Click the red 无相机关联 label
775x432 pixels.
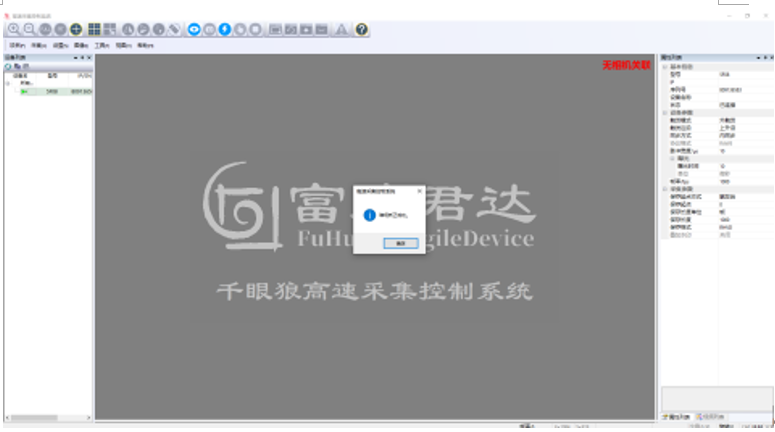[626, 65]
